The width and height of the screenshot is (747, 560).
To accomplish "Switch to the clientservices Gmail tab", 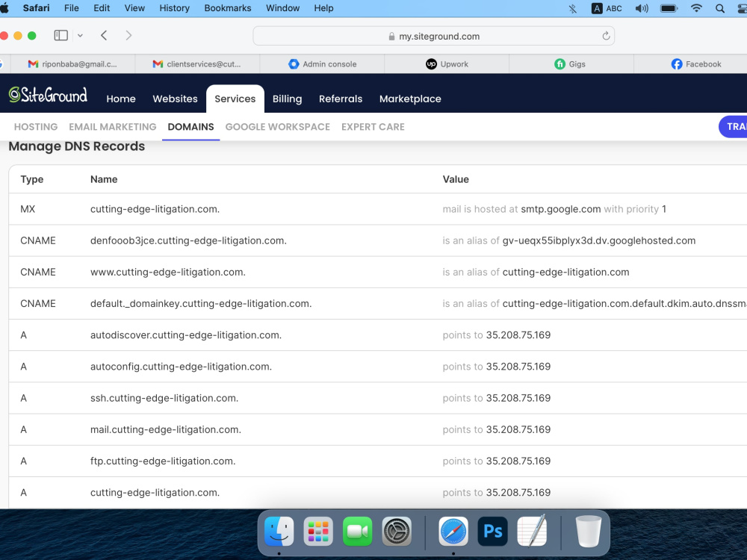I will point(197,63).
